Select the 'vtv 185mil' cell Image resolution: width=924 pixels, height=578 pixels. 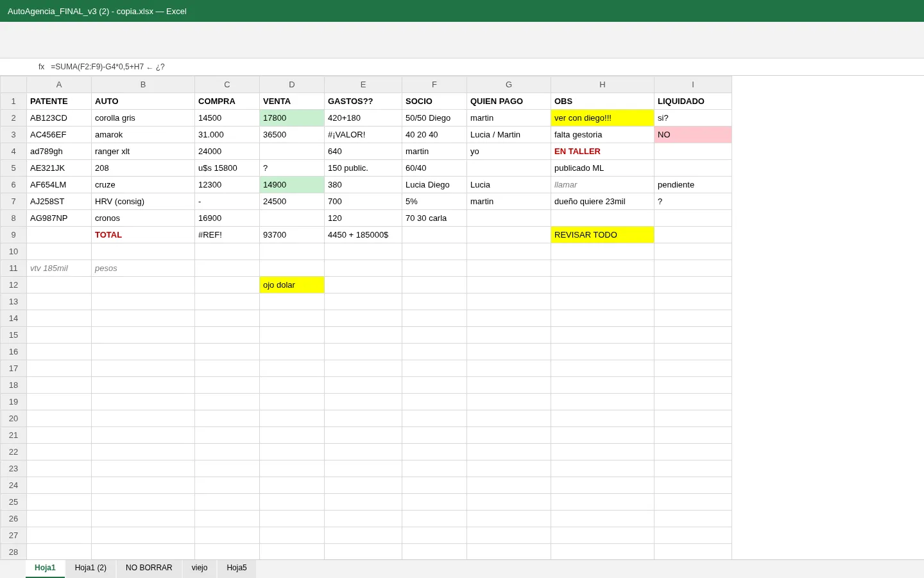[x=59, y=268]
